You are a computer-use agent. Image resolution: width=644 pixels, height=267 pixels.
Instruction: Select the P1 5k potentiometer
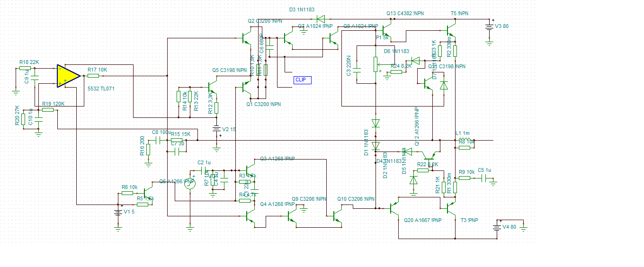[x=376, y=64]
